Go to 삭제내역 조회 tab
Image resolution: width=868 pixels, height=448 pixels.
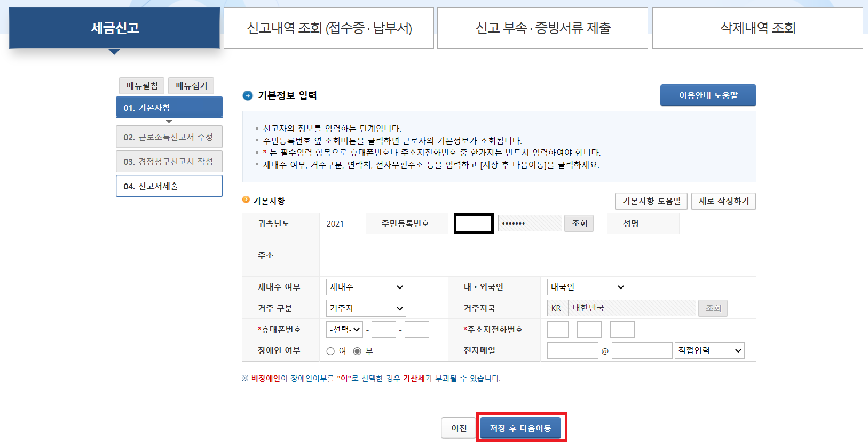tap(757, 28)
